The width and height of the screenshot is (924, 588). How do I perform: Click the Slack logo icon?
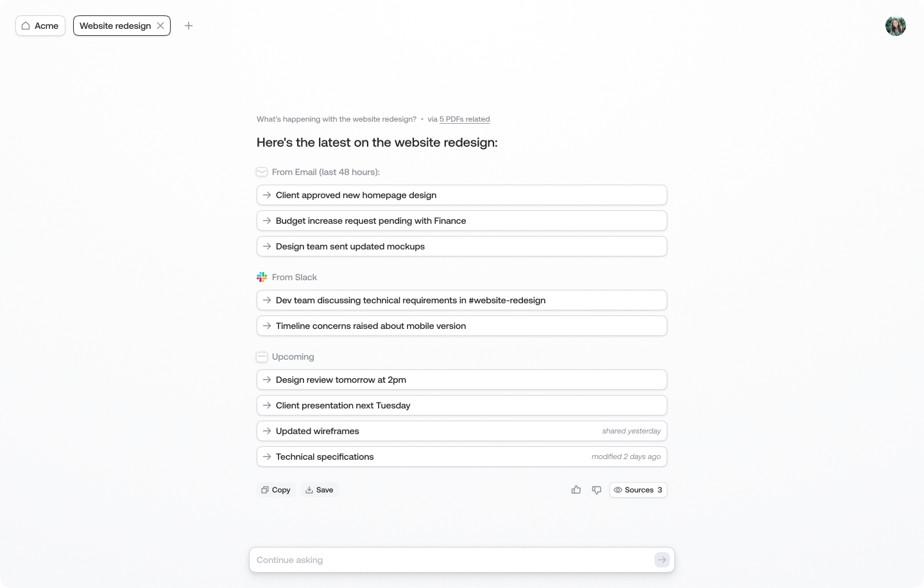[262, 277]
